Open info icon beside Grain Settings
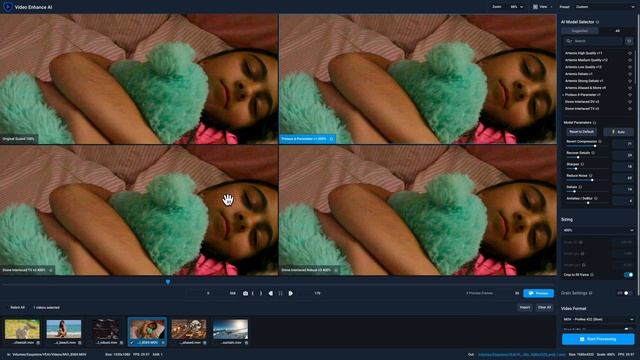The height and width of the screenshot is (360, 640). click(x=591, y=293)
